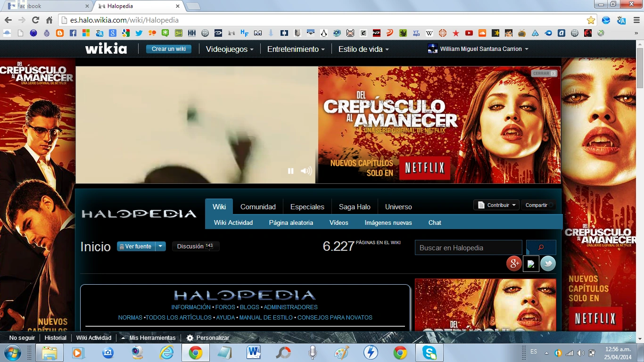Expand the arrow next to Ver fuente
The width and height of the screenshot is (644, 362).
coord(161,246)
